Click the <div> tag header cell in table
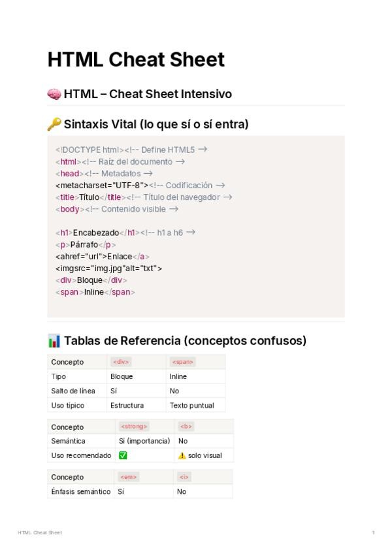 pos(121,362)
